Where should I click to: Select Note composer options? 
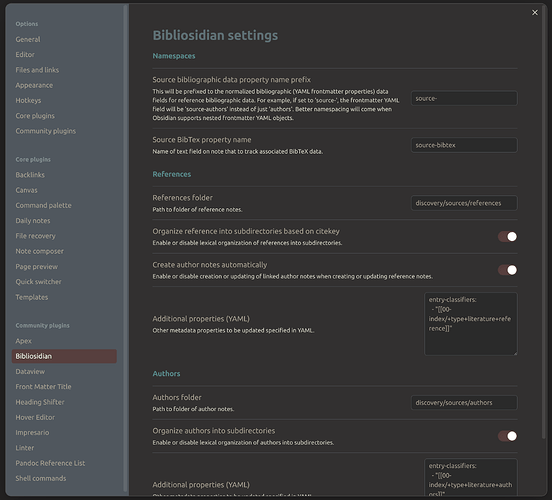point(39,251)
